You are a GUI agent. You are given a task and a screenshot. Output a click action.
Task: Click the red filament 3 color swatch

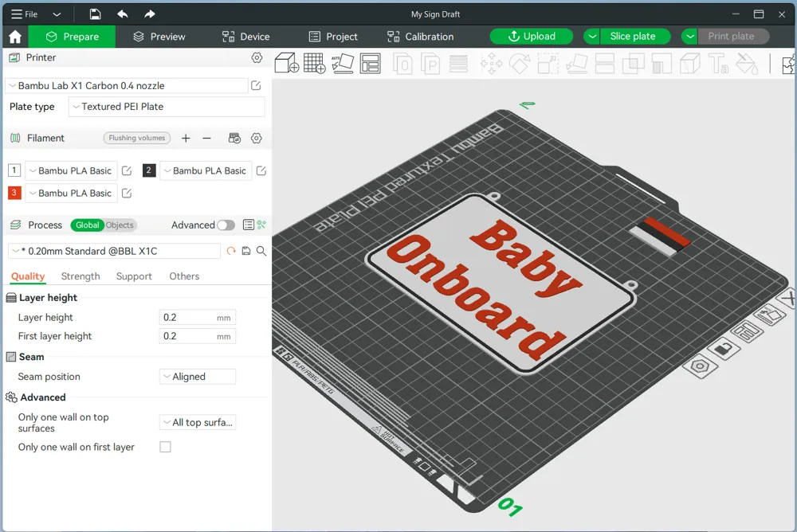(14, 193)
